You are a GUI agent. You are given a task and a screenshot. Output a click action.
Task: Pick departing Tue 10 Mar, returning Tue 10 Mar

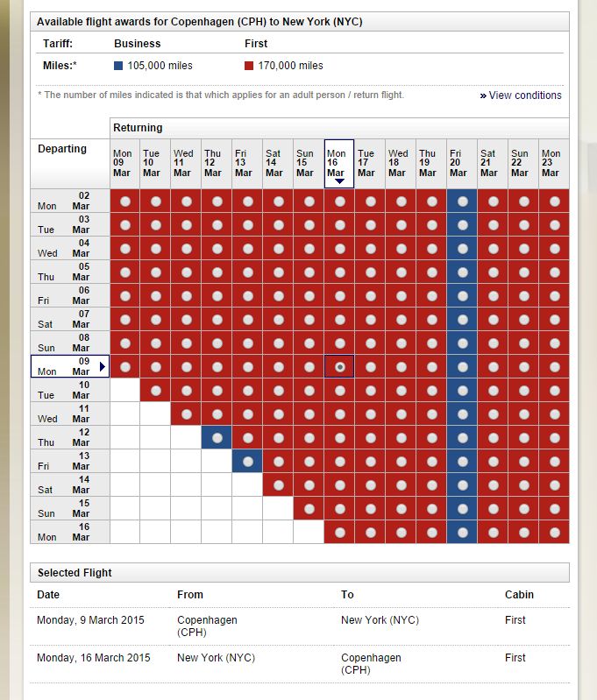coord(155,390)
